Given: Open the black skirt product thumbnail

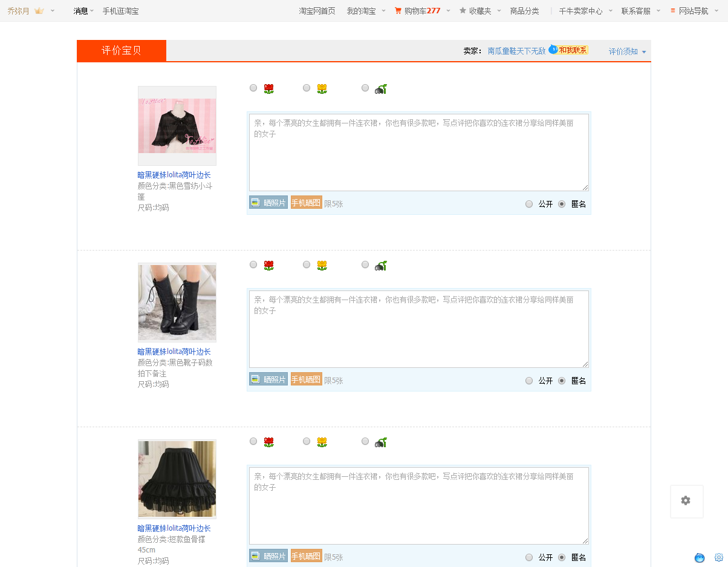Looking at the screenshot, I should pos(177,479).
